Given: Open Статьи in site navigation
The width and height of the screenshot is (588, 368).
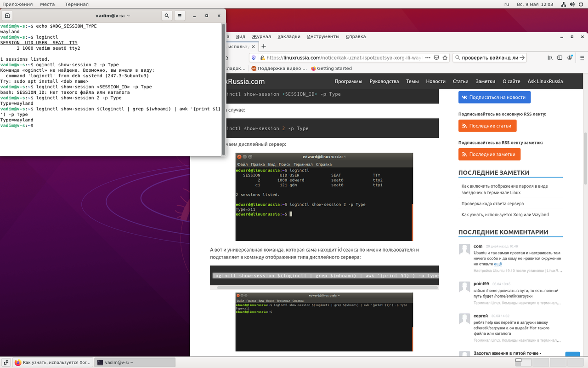Looking at the screenshot, I should (x=460, y=81).
